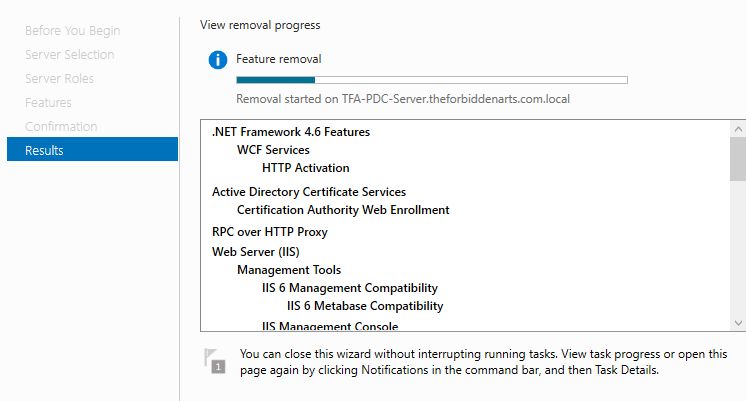This screenshot has width=746, height=401.
Task: Open the Confirmation step
Action: coord(61,127)
